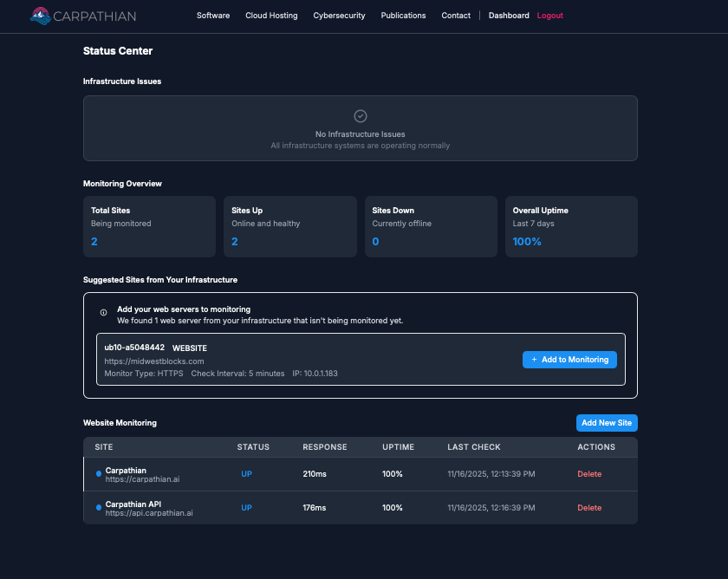Switch to the Dashboard tab
Viewport: 728px width, 579px height.
click(509, 15)
